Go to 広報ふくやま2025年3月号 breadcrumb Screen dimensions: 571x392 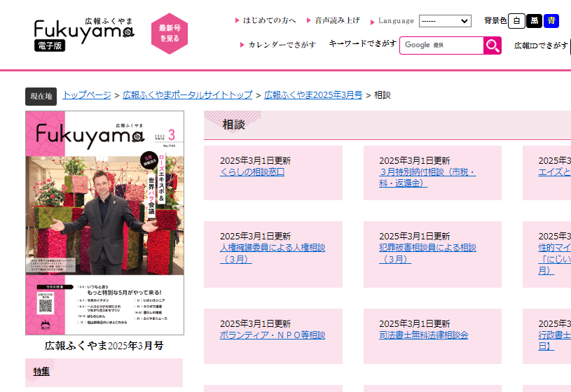(x=313, y=95)
